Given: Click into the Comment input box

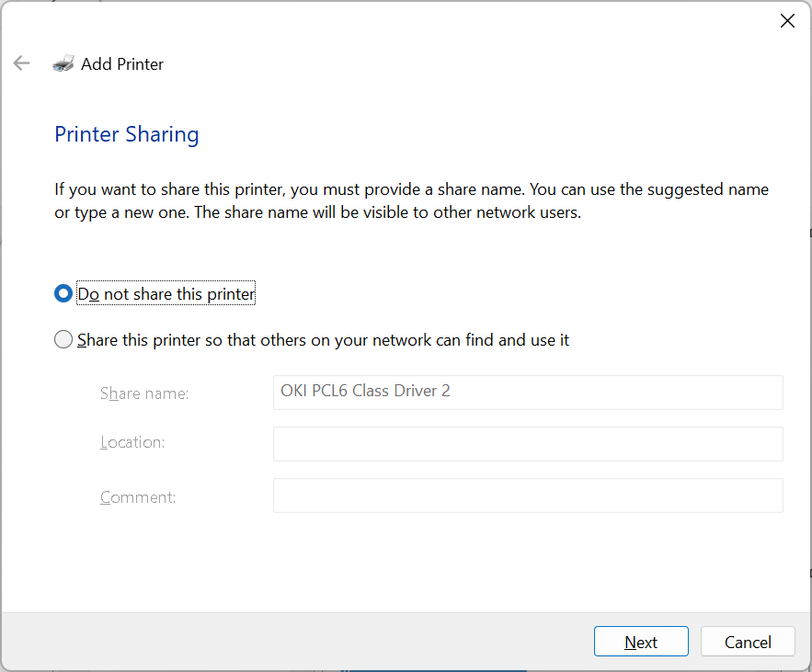Looking at the screenshot, I should tap(528, 495).
